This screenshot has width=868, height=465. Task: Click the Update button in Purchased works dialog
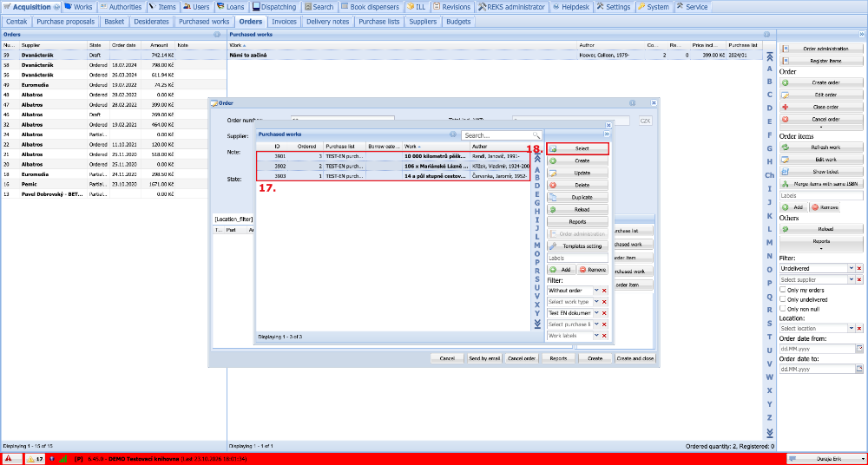(577, 173)
